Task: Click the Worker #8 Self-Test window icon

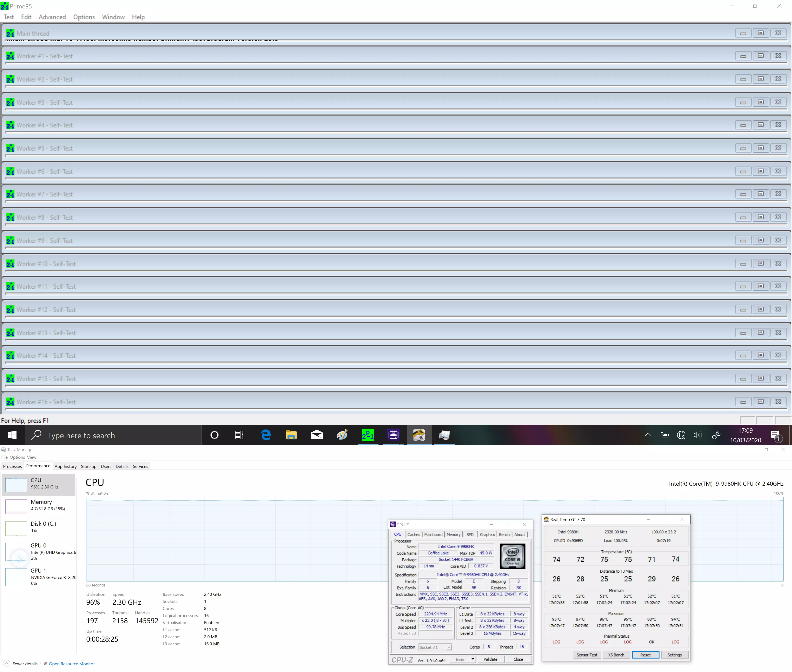Action: [x=10, y=217]
